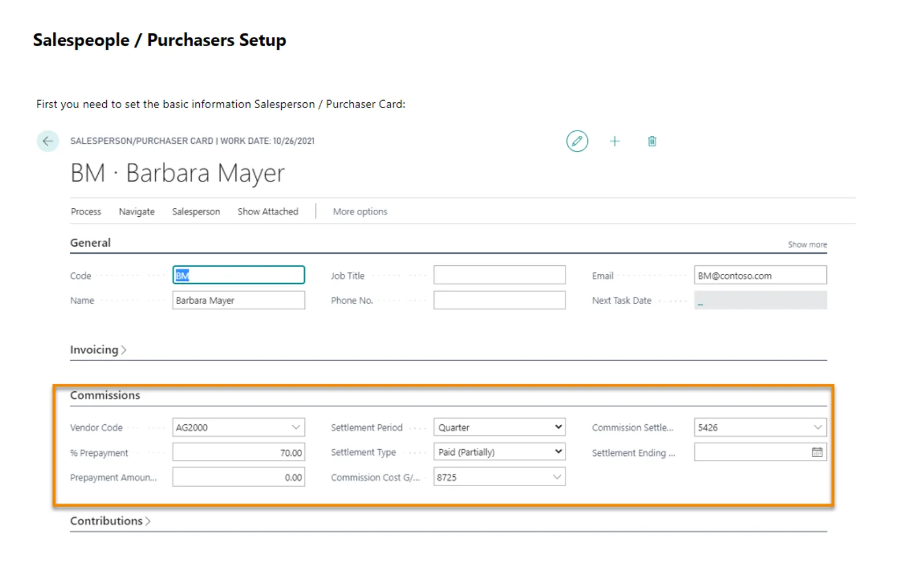The width and height of the screenshot is (924, 578).
Task: Click the Next Task Date field
Action: point(761,301)
